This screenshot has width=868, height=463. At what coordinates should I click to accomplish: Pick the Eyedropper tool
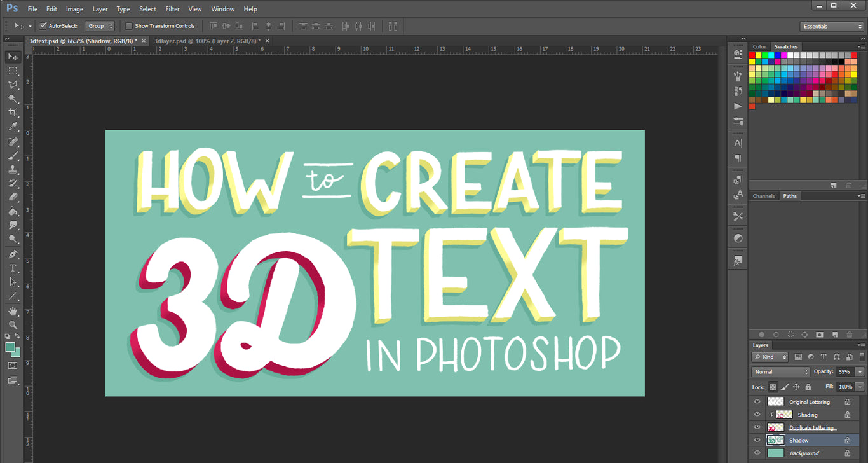[13, 127]
